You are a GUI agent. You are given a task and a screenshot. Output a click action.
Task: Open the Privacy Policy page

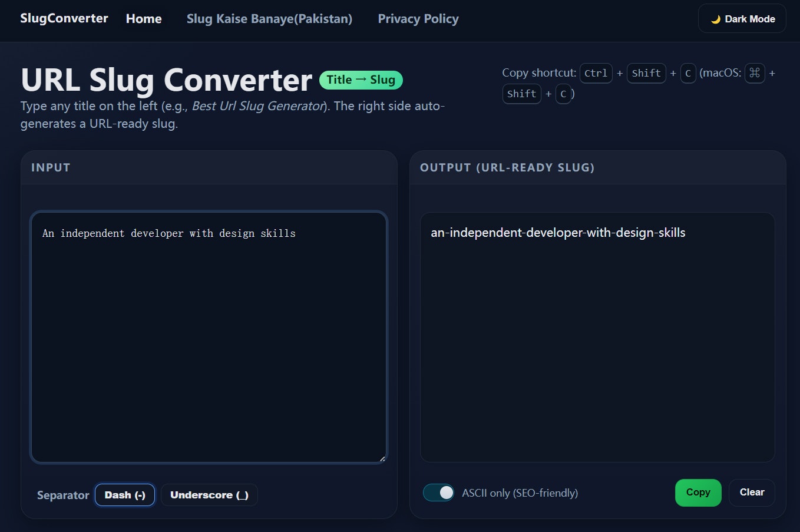[418, 19]
